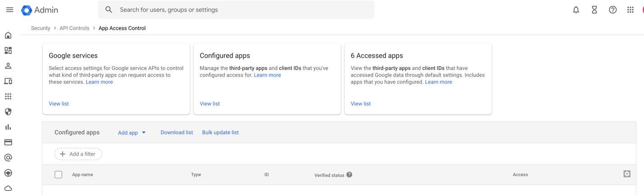Open Reporting bar chart in sidebar

(x=8, y=127)
